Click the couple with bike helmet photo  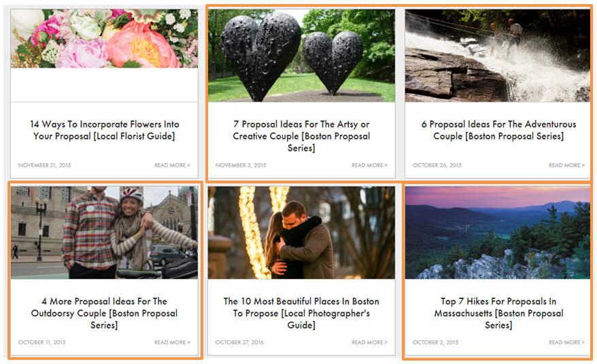coord(104,232)
